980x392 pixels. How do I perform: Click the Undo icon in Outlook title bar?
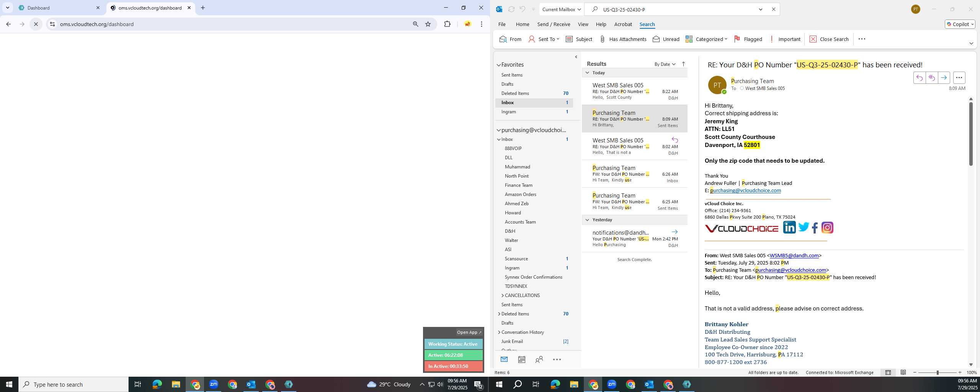point(523,9)
